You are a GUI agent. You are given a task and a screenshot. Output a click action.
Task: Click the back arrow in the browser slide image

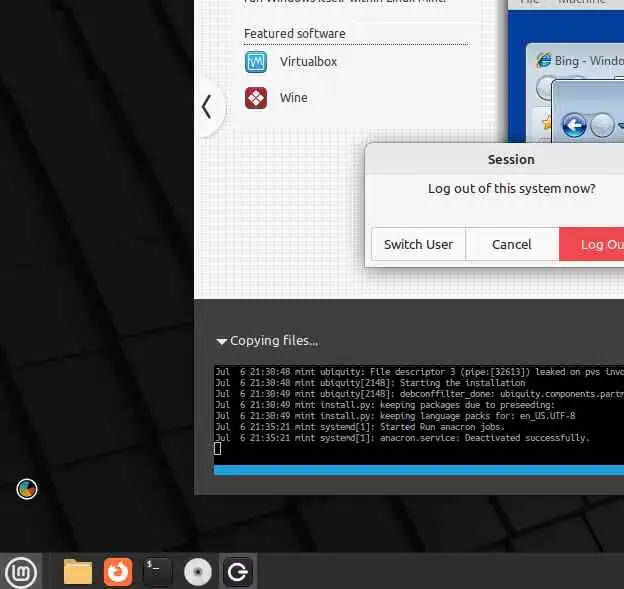coord(573,126)
